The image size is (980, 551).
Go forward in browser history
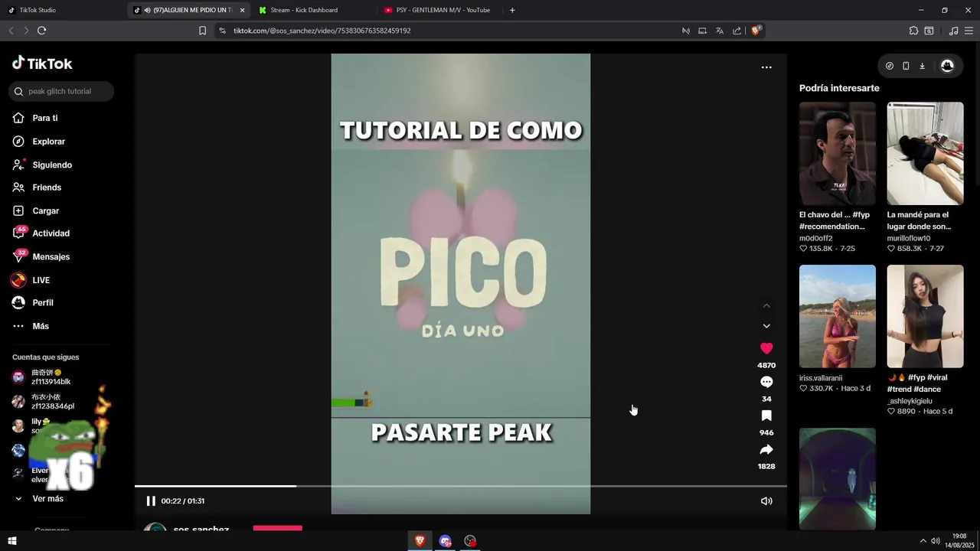[x=26, y=31]
